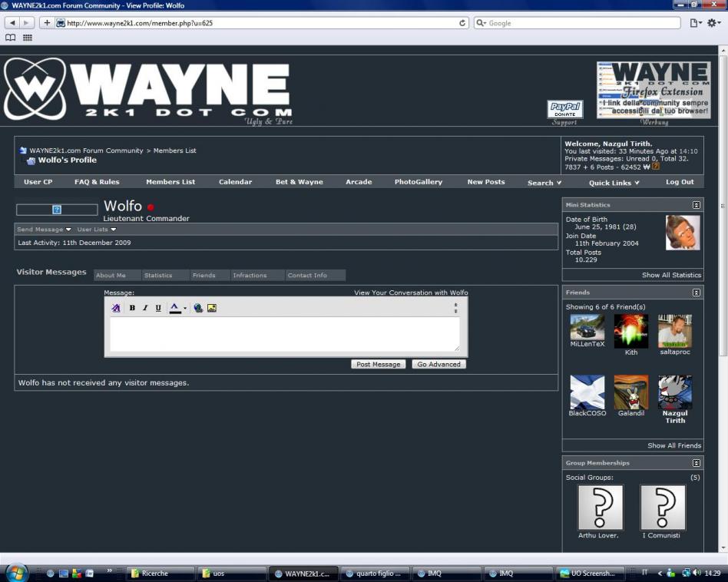Click the Post Message button
This screenshot has width=728, height=582.
point(379,365)
